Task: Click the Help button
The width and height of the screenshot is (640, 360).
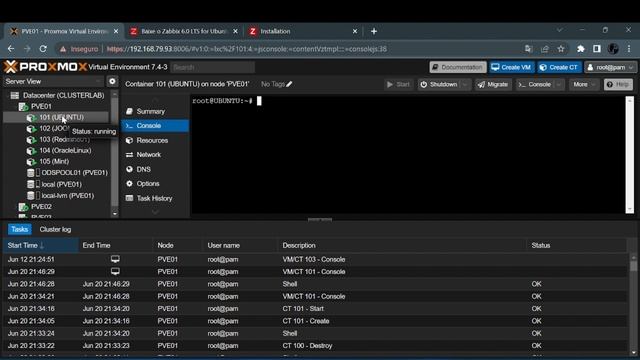Action: point(618,84)
